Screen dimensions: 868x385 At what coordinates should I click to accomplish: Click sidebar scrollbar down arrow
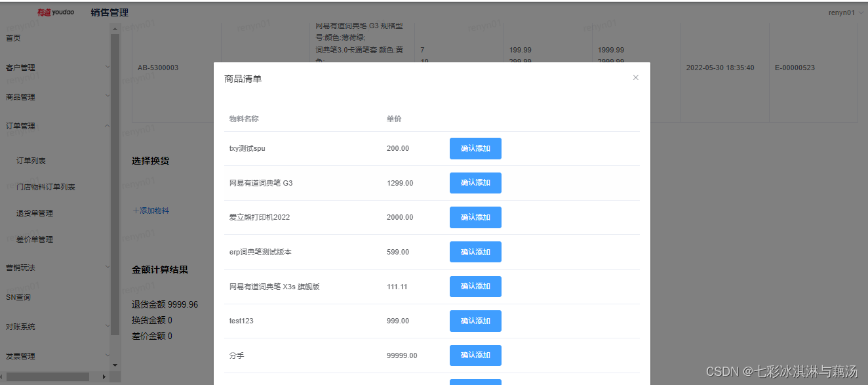pos(115,365)
